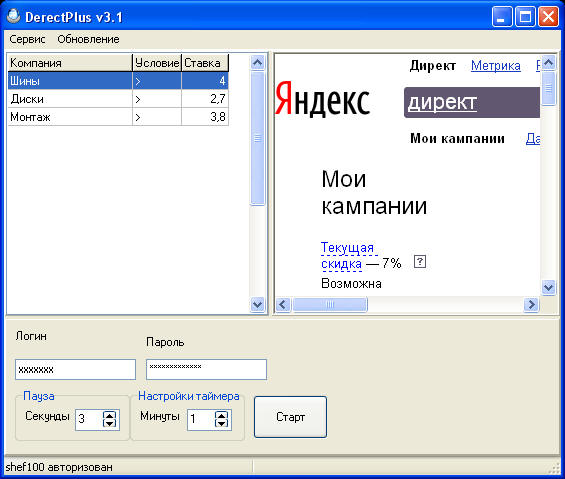The width and height of the screenshot is (565, 479).
Task: Focus the Логин input field
Action: (x=75, y=369)
